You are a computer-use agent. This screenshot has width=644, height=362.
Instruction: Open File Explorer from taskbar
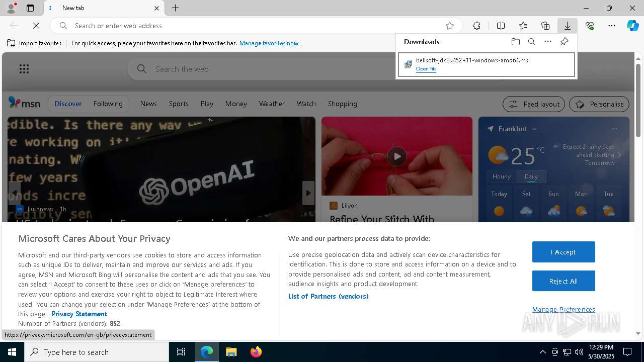(231, 352)
